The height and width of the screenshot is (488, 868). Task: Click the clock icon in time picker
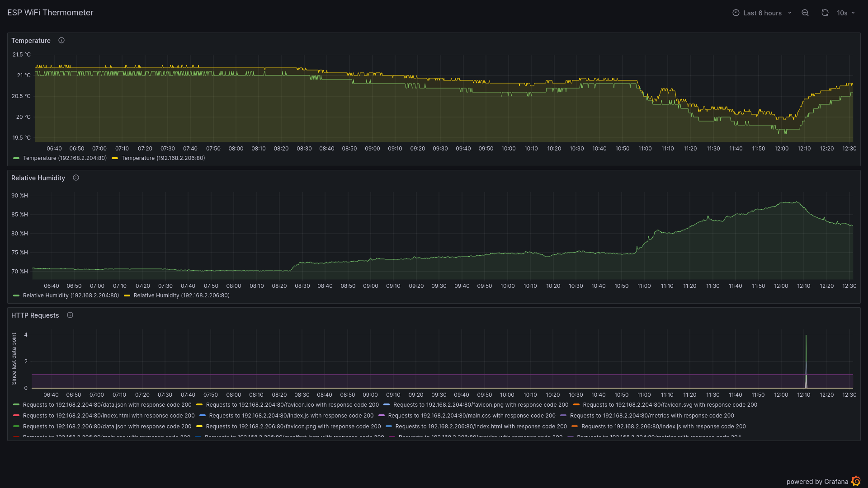[x=736, y=13]
